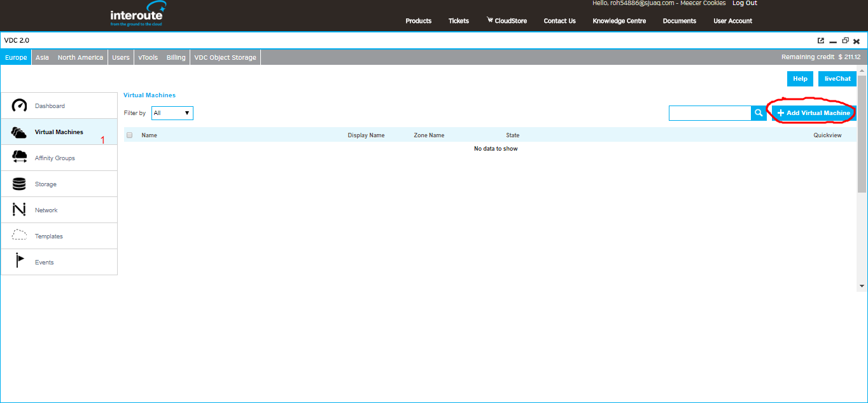Open the Contact Us page
868x403 pixels.
point(559,21)
